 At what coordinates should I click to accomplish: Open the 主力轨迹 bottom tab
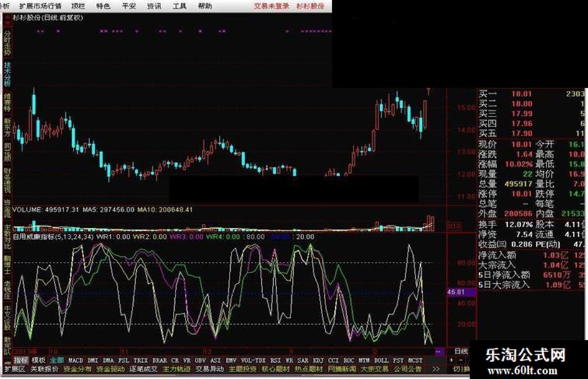click(177, 369)
